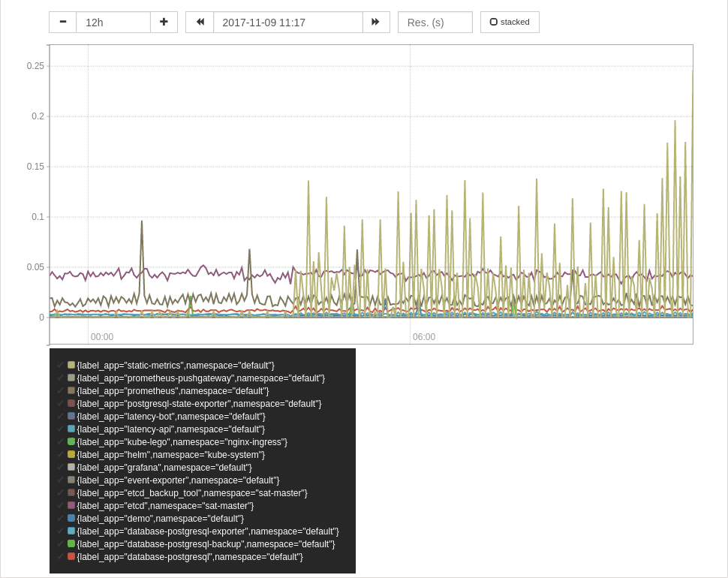The width and height of the screenshot is (728, 578).
Task: Toggle latency-bot series checkmark
Action: [60, 417]
